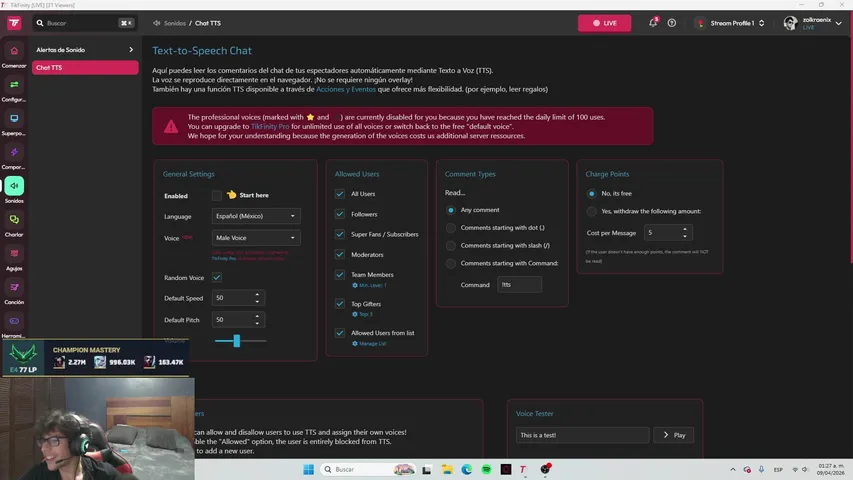The width and height of the screenshot is (853, 480).
Task: Toggle the Random Voice checkbox
Action: (x=217, y=278)
